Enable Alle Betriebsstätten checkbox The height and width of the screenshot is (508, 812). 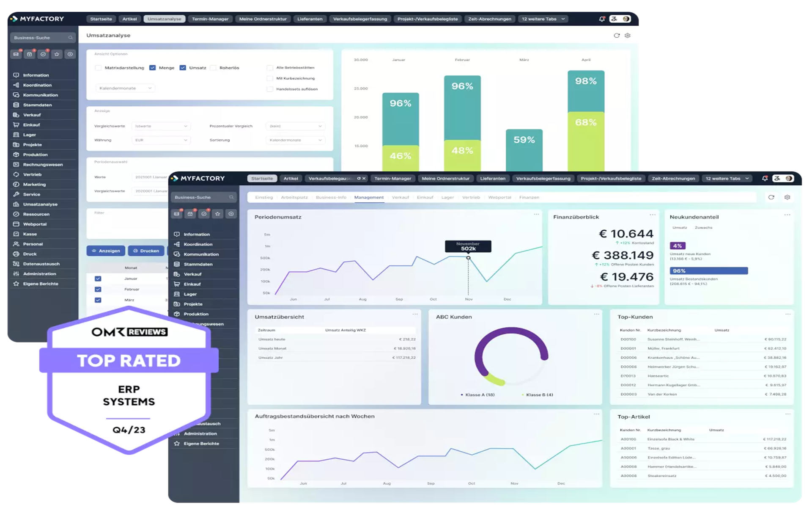(x=270, y=68)
